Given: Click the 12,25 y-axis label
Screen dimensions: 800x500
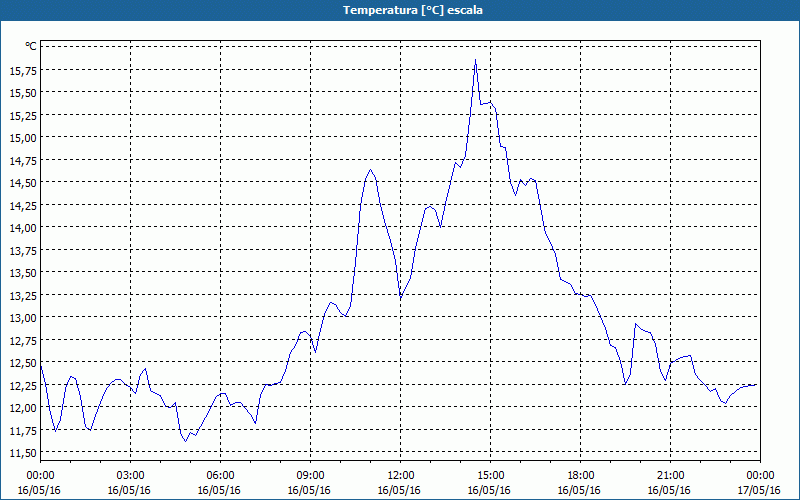Looking at the screenshot, I should point(23,385).
